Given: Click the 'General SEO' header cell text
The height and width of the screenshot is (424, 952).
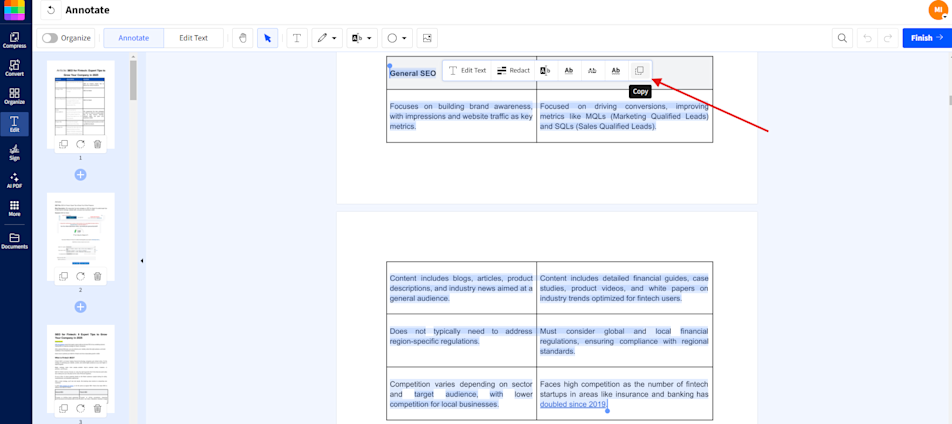Looking at the screenshot, I should click(x=413, y=74).
